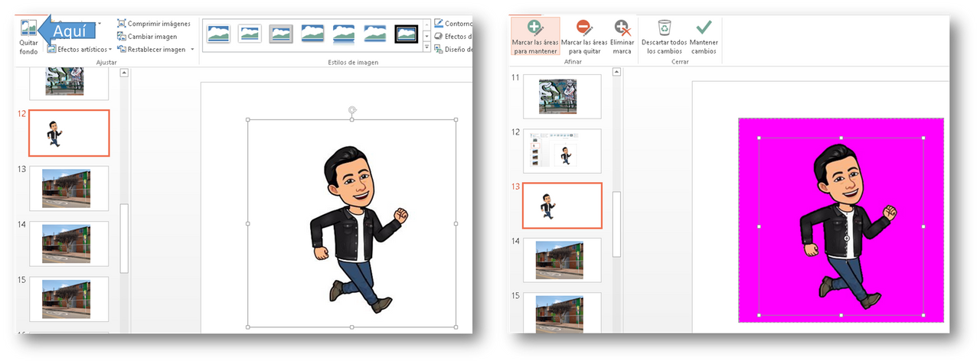Screen dimensions: 980x364
Task: Select slide 15 thumbnail in right window
Action: (x=561, y=313)
